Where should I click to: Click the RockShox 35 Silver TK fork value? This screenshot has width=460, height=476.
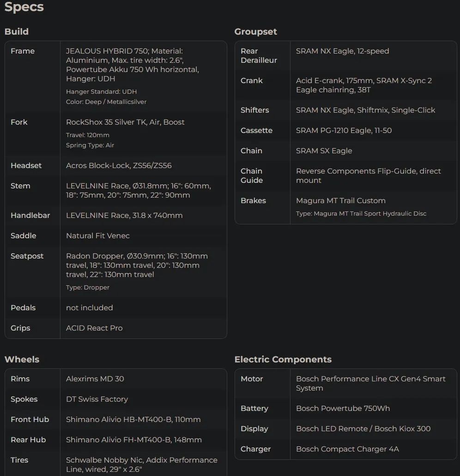(125, 122)
